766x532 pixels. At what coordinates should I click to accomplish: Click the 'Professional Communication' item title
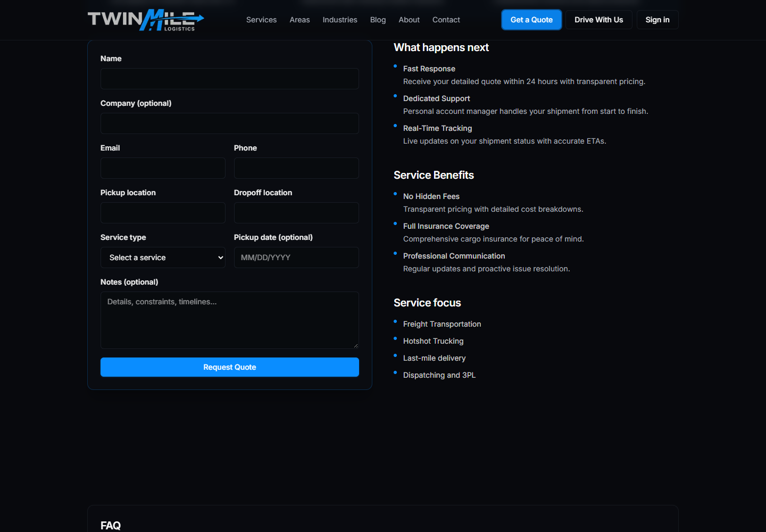pos(454,256)
